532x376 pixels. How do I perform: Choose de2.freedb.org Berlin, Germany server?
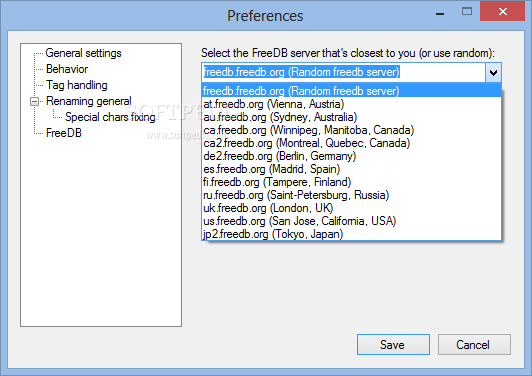coord(352,156)
